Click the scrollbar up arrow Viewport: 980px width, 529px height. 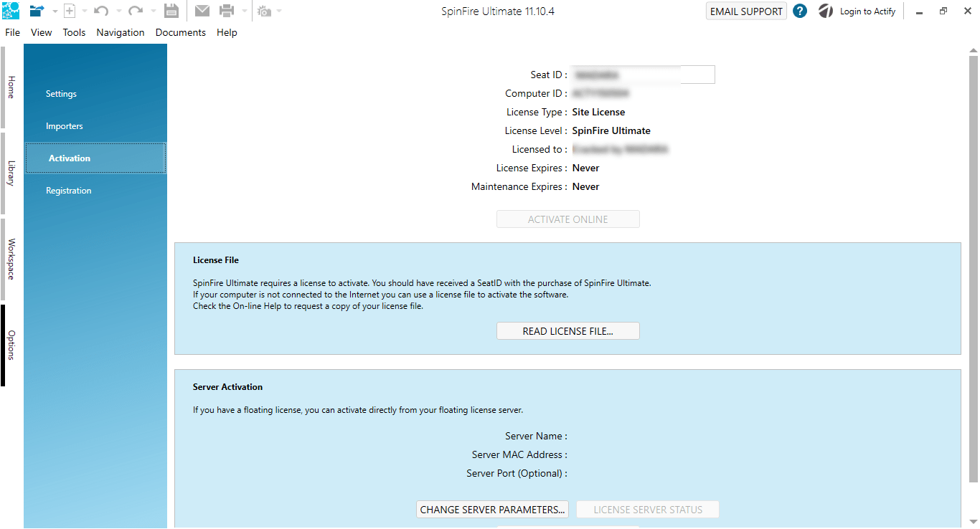[973, 50]
